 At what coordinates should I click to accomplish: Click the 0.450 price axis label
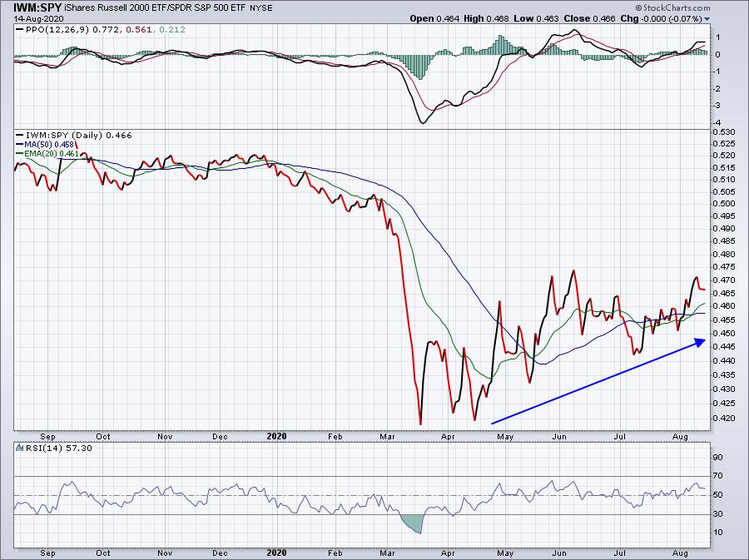tap(723, 333)
